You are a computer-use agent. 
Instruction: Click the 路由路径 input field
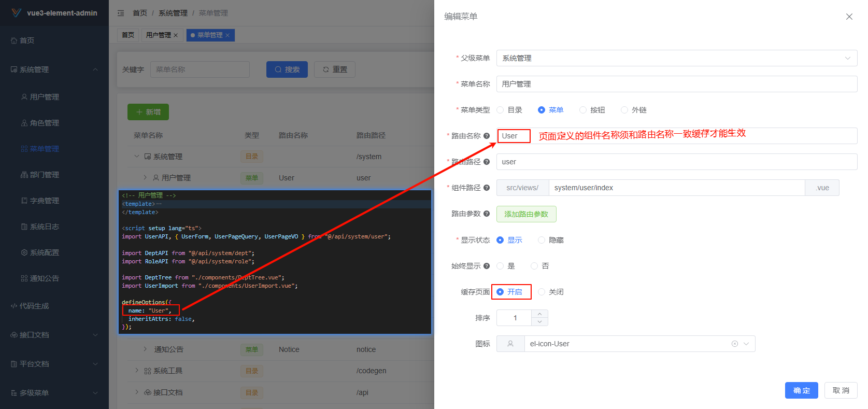point(676,162)
